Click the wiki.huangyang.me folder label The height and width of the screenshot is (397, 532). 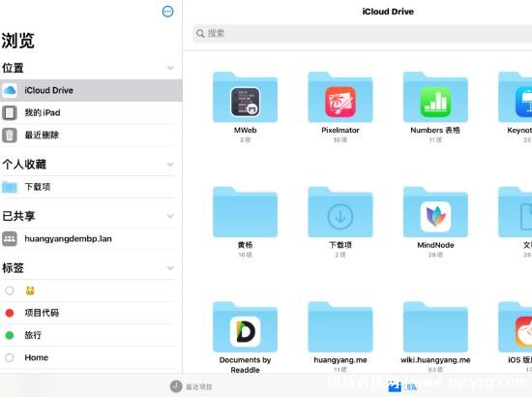435,360
